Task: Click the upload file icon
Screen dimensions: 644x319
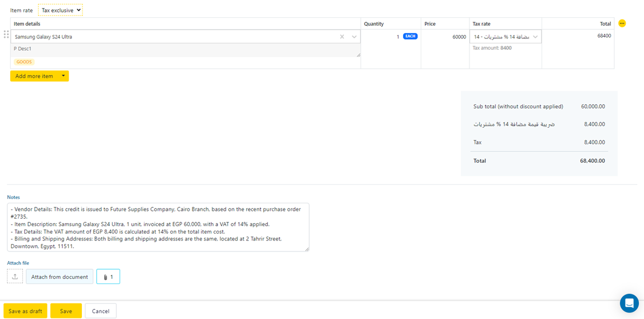Action: (x=15, y=277)
